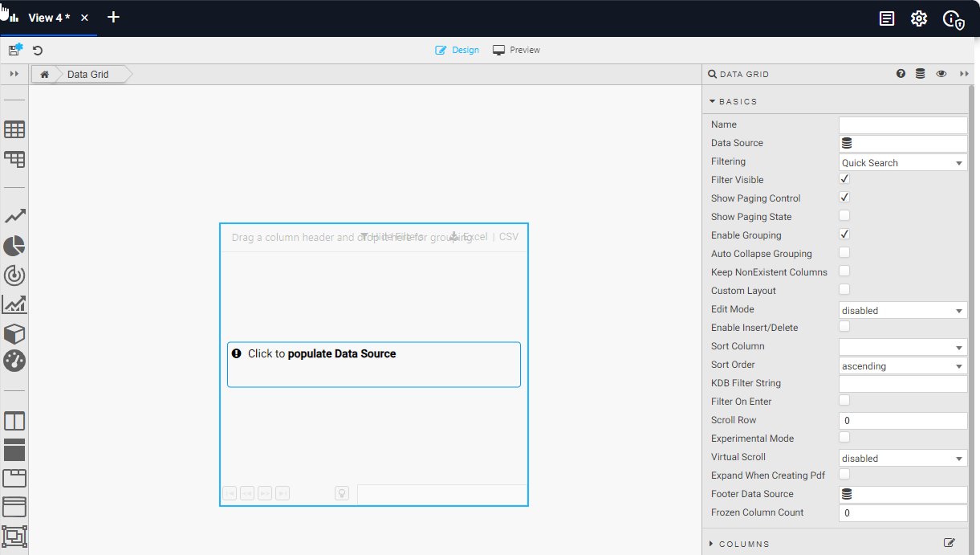
Task: Enable the Custom Layout checkbox
Action: click(844, 290)
